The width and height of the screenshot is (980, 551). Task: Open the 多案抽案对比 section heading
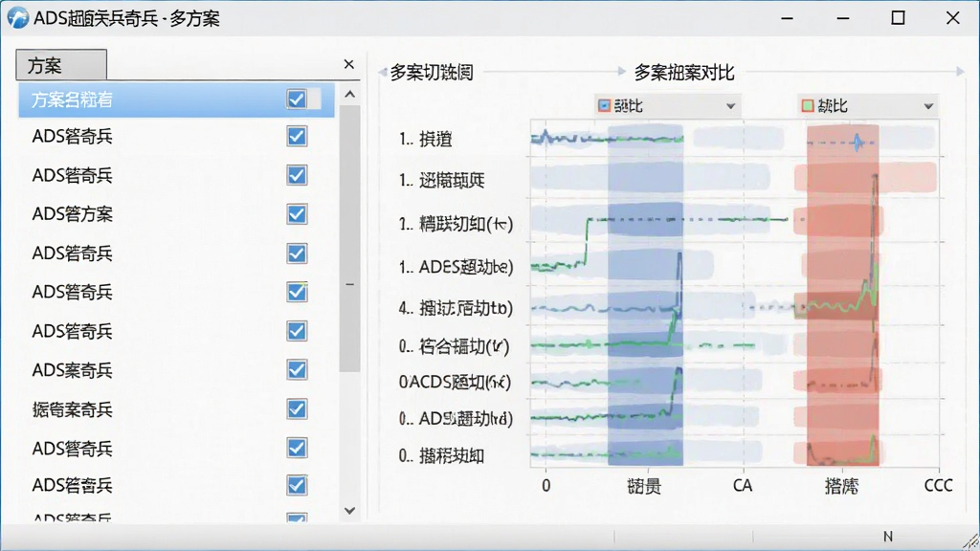pos(683,73)
